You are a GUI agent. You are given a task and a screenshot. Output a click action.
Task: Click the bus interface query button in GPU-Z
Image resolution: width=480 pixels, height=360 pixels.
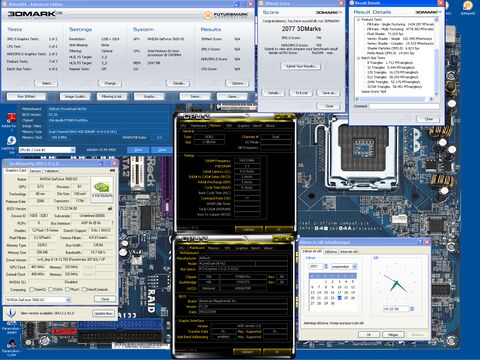[112, 223]
